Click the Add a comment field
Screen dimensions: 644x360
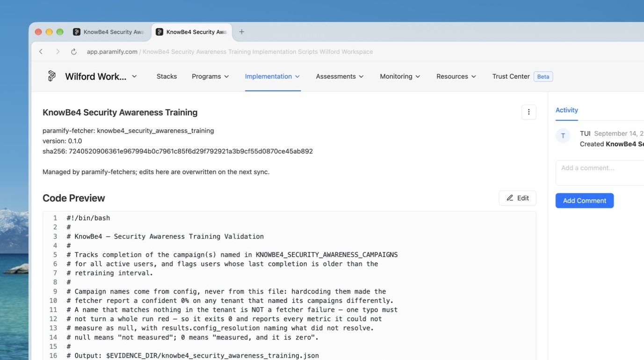[x=600, y=173]
